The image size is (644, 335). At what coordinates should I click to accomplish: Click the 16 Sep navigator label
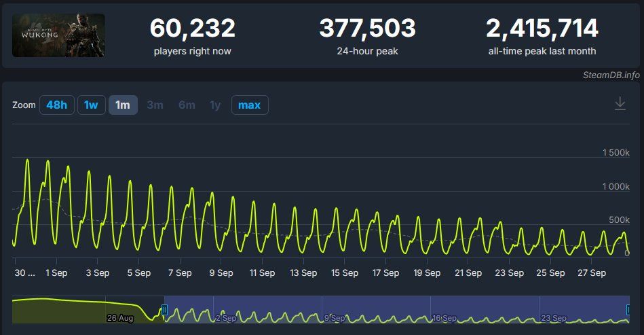click(444, 318)
